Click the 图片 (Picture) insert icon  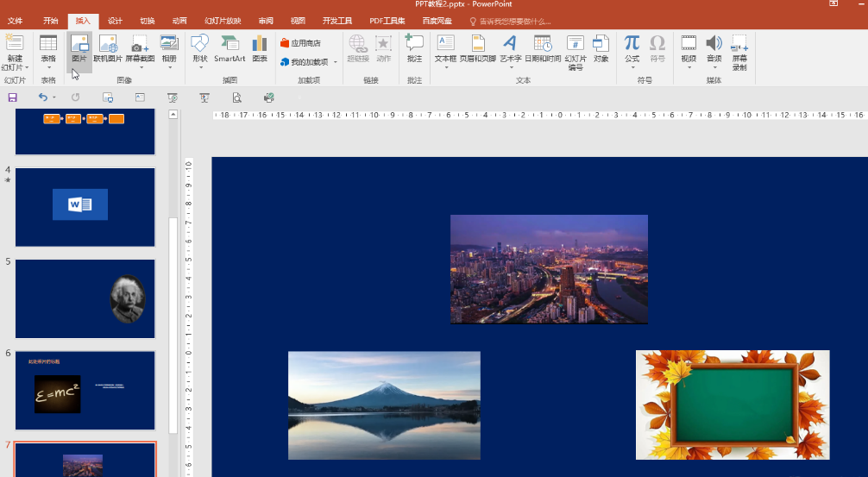pos(79,48)
